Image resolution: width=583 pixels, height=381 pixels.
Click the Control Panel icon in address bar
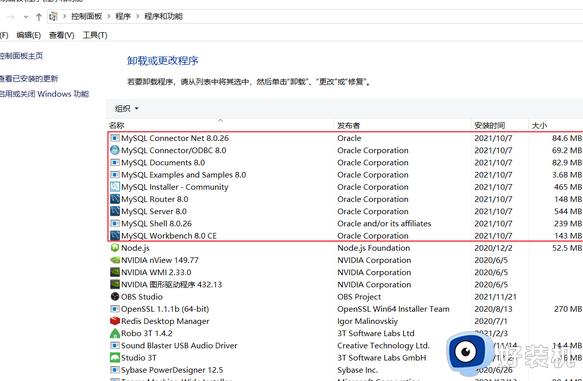click(54, 16)
